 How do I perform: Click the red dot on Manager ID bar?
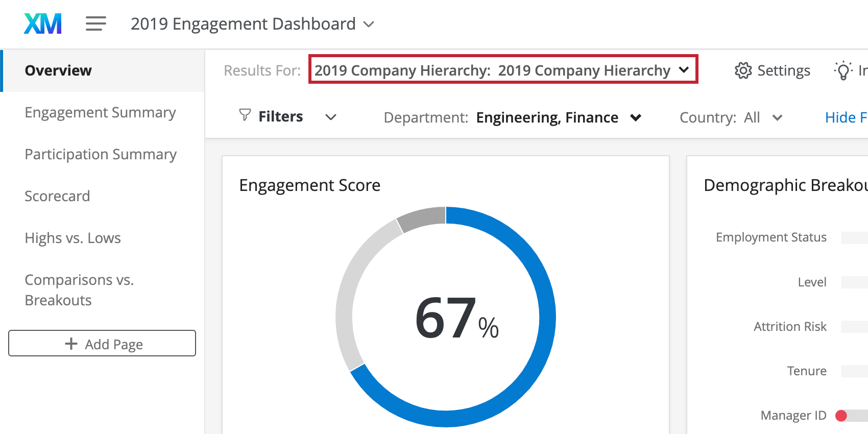click(841, 416)
